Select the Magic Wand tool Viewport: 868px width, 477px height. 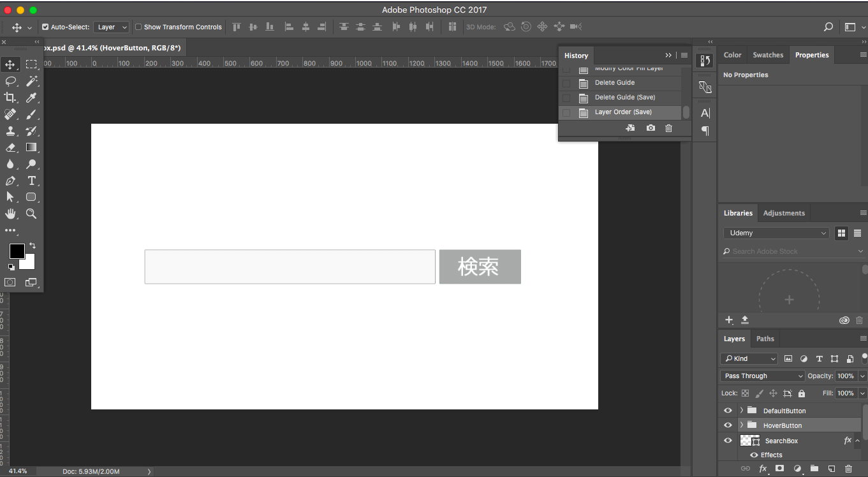pyautogui.click(x=31, y=81)
